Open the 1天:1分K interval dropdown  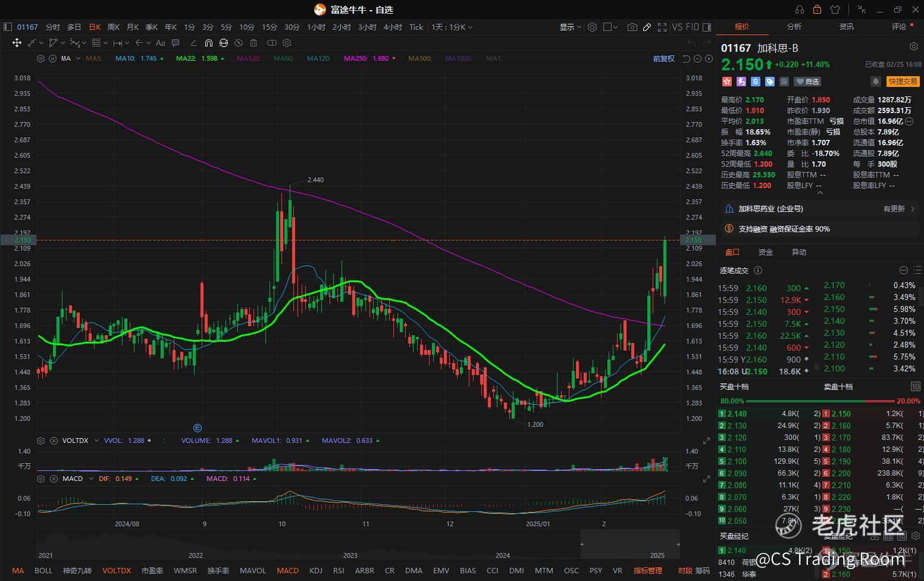(452, 27)
